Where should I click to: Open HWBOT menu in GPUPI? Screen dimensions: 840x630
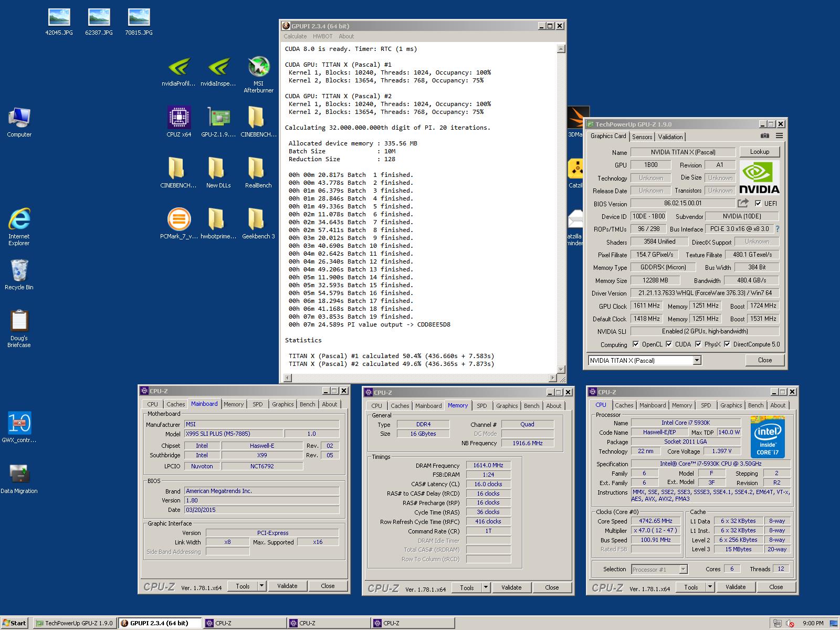tap(322, 36)
